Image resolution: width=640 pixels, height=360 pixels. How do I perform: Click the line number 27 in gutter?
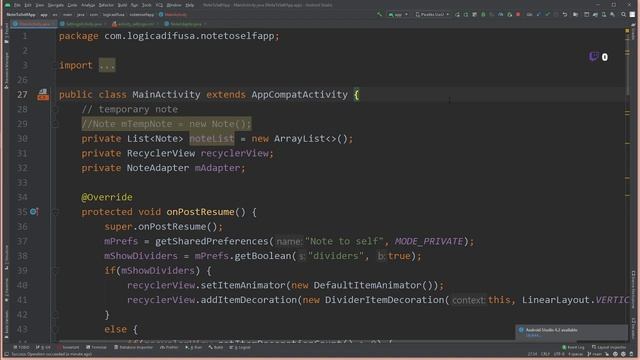point(22,95)
